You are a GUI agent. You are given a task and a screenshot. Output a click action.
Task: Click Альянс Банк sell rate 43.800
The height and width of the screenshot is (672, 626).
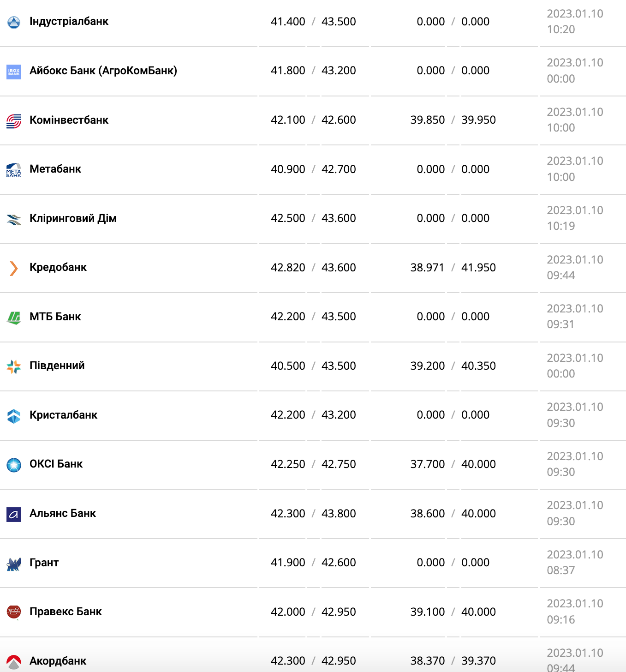click(339, 514)
